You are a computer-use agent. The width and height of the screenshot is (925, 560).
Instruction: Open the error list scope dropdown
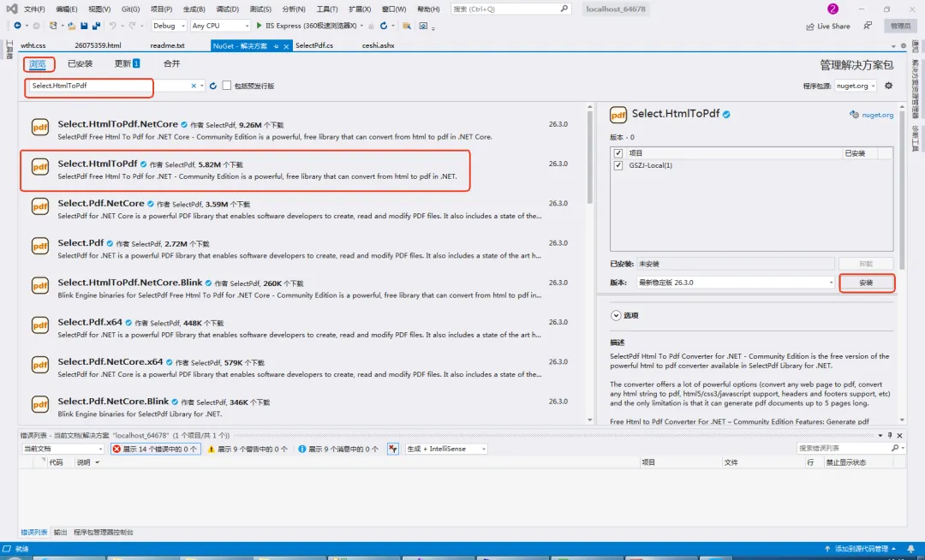pyautogui.click(x=63, y=450)
